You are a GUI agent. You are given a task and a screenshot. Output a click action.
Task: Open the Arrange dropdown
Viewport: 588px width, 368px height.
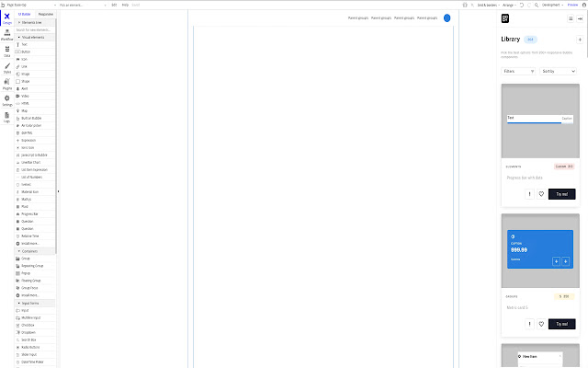click(x=509, y=5)
